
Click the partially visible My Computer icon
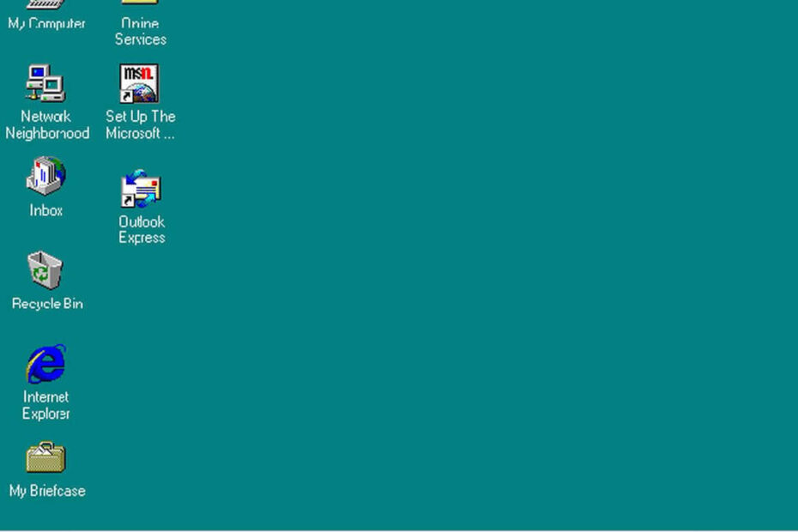pyautogui.click(x=45, y=3)
